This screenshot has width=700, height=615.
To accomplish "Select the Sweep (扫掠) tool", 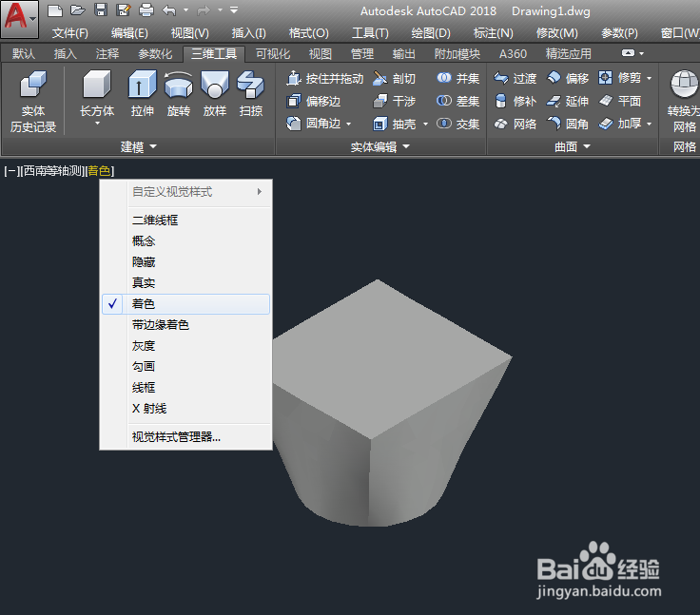I will click(x=250, y=93).
